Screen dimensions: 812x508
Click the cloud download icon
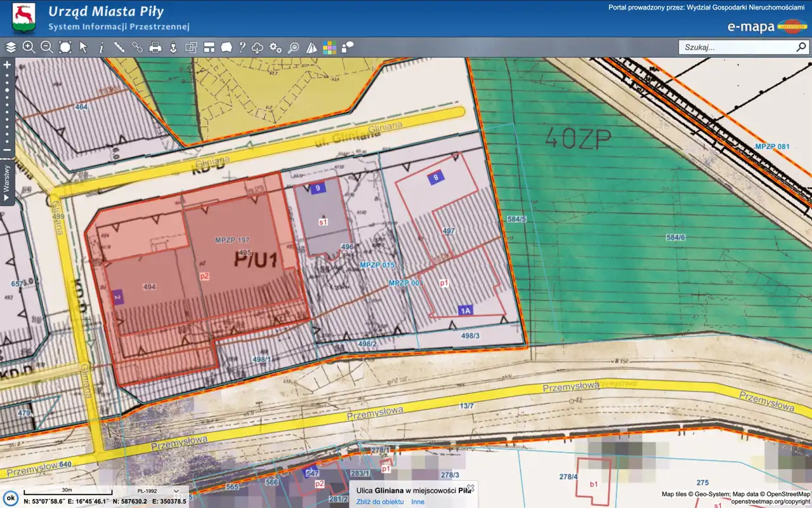coord(258,47)
